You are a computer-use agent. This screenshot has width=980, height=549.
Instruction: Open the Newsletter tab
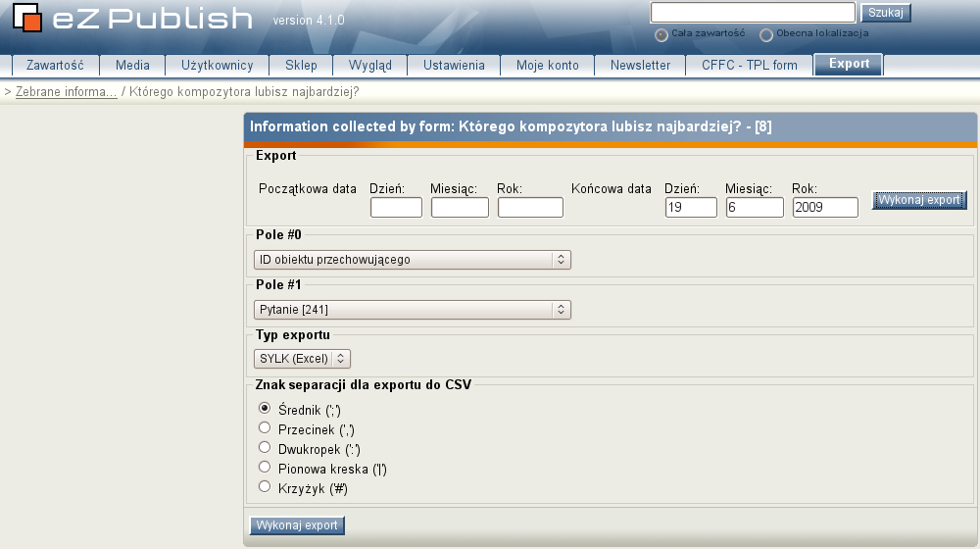(640, 66)
